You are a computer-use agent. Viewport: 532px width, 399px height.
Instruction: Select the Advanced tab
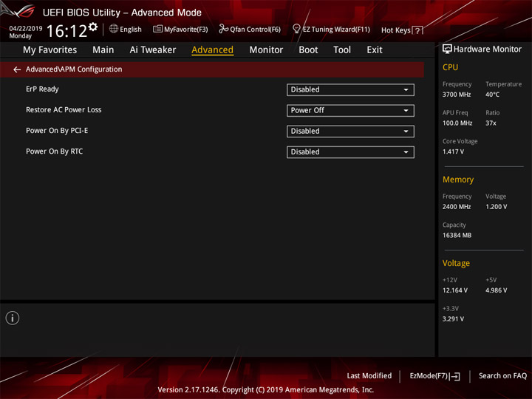[212, 50]
